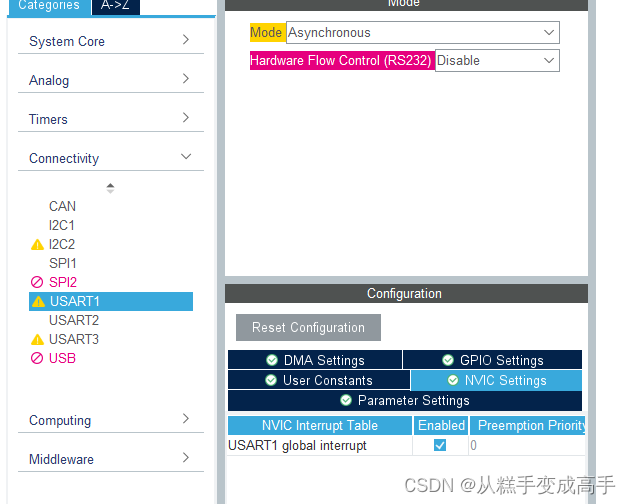Open the GPIO Settings tab
Image resolution: width=631 pixels, height=504 pixels.
pos(493,360)
